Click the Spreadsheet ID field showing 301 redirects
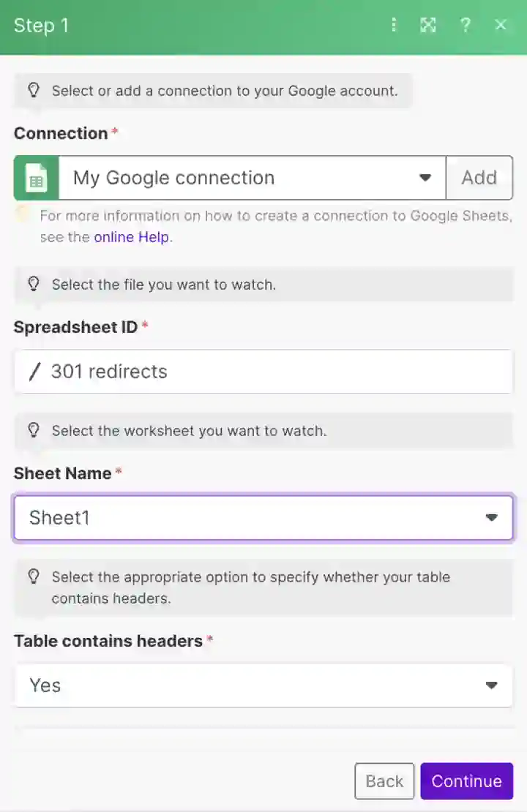Viewport: 527px width, 812px height. click(263, 372)
